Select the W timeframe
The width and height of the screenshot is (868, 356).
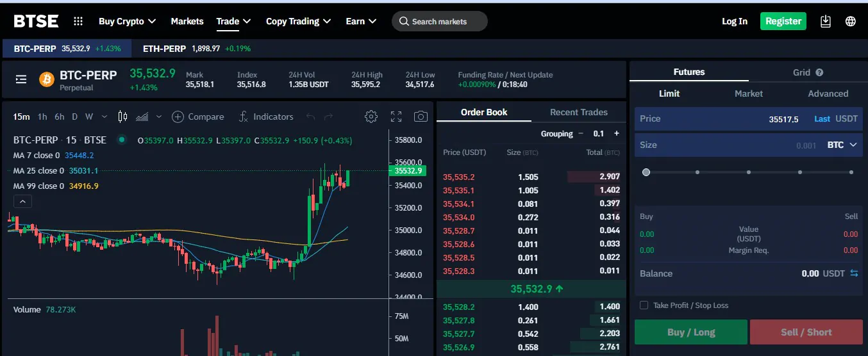(89, 117)
